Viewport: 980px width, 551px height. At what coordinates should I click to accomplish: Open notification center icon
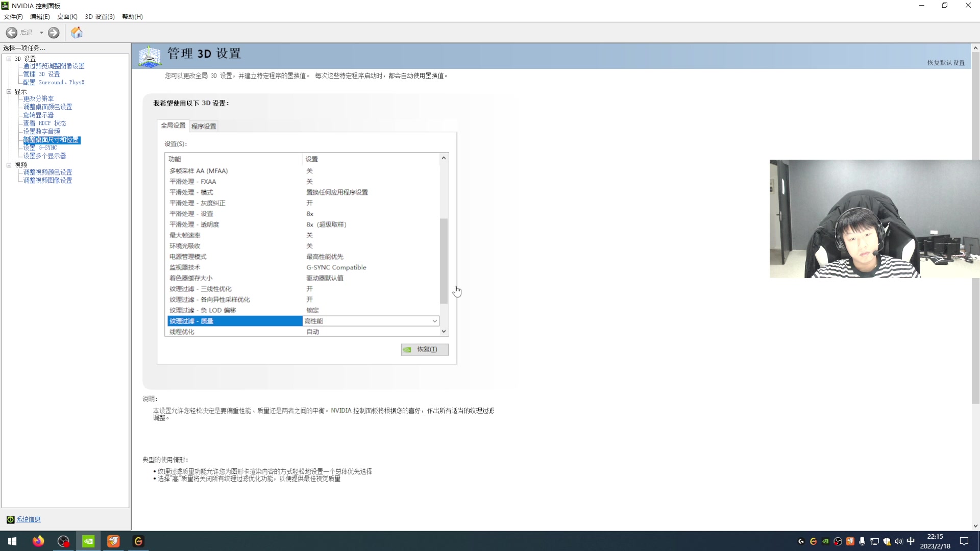click(964, 541)
